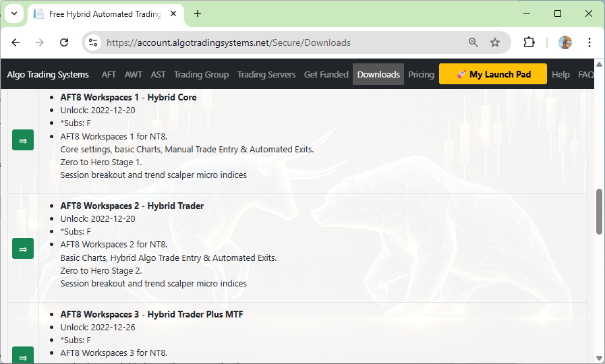Bookmark this page with the star icon
The width and height of the screenshot is (605, 364).
pos(495,42)
